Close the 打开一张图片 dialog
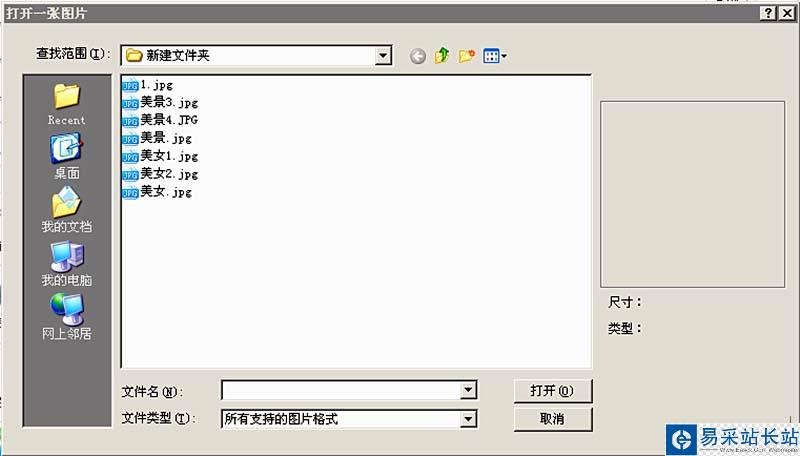This screenshot has width=800, height=456. [787, 13]
